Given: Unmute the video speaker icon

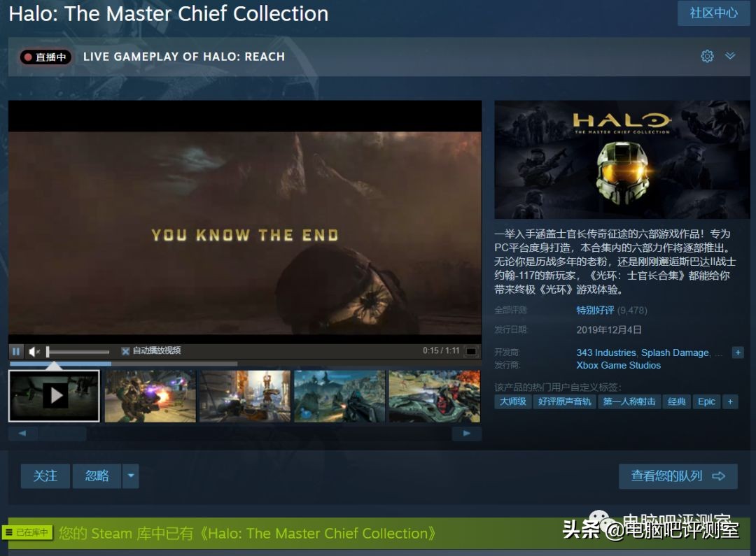Looking at the screenshot, I should [34, 352].
